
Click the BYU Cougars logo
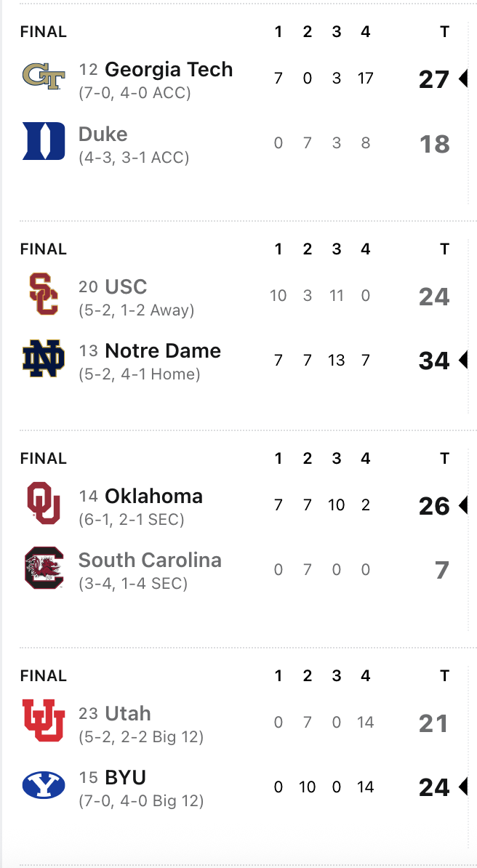click(44, 784)
